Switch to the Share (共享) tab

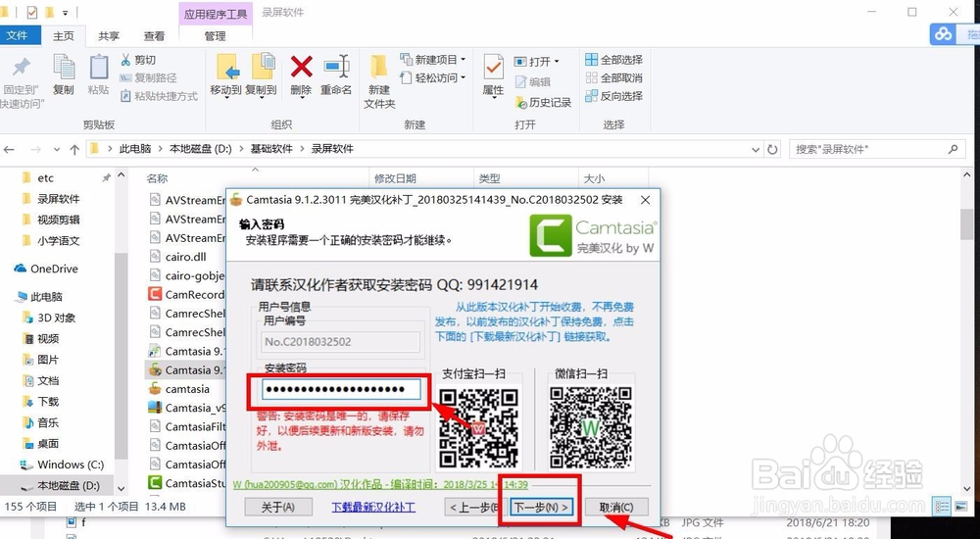point(109,36)
